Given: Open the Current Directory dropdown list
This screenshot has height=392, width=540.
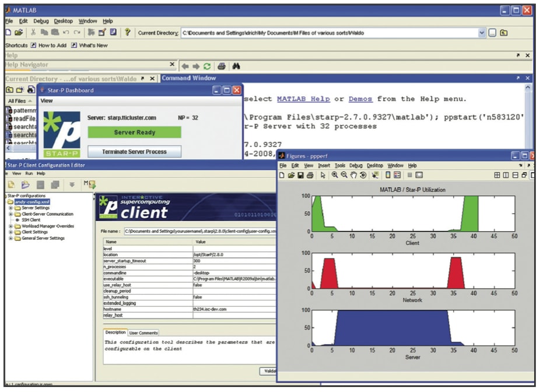Looking at the screenshot, I should (482, 32).
